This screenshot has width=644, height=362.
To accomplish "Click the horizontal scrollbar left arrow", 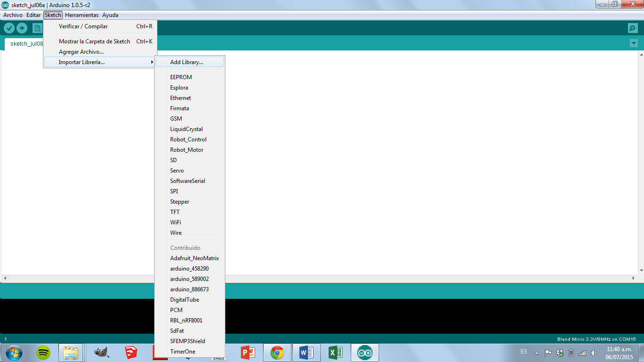I will click(5, 279).
